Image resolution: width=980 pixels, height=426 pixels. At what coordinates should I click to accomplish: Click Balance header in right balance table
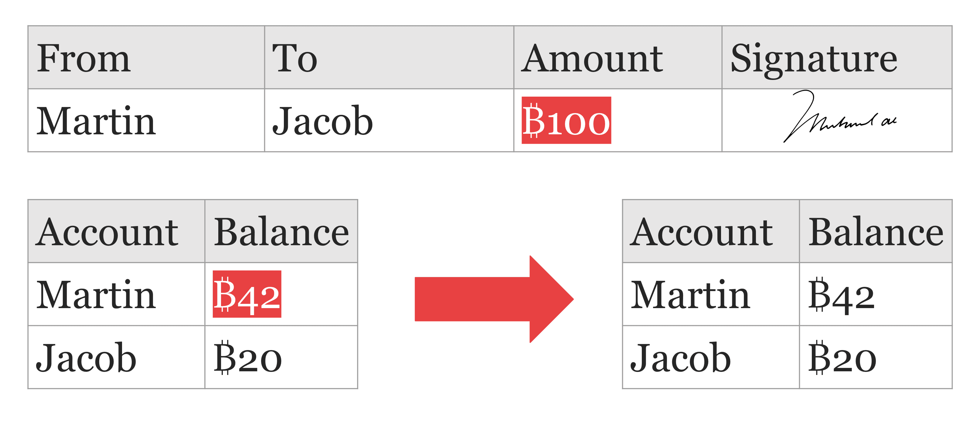click(875, 232)
